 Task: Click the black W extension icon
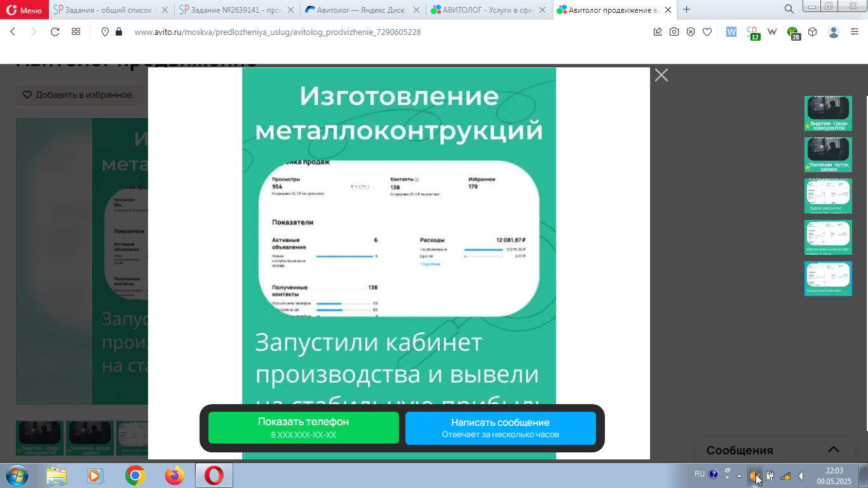coord(773,32)
